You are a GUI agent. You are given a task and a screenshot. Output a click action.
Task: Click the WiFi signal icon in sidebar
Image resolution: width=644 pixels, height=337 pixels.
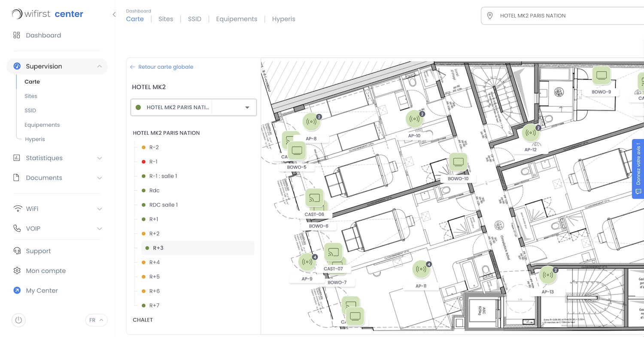click(x=18, y=208)
